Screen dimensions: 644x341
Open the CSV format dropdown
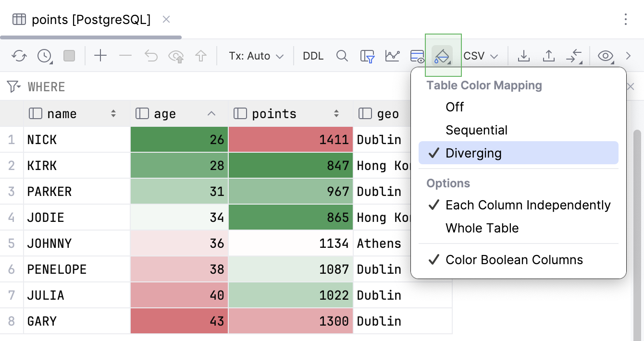pos(479,55)
